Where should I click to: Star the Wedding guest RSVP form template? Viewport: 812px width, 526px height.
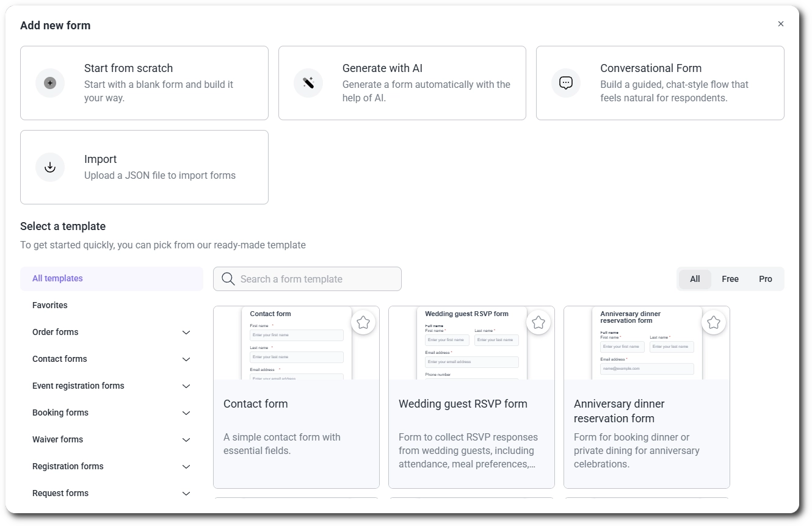tap(538, 322)
